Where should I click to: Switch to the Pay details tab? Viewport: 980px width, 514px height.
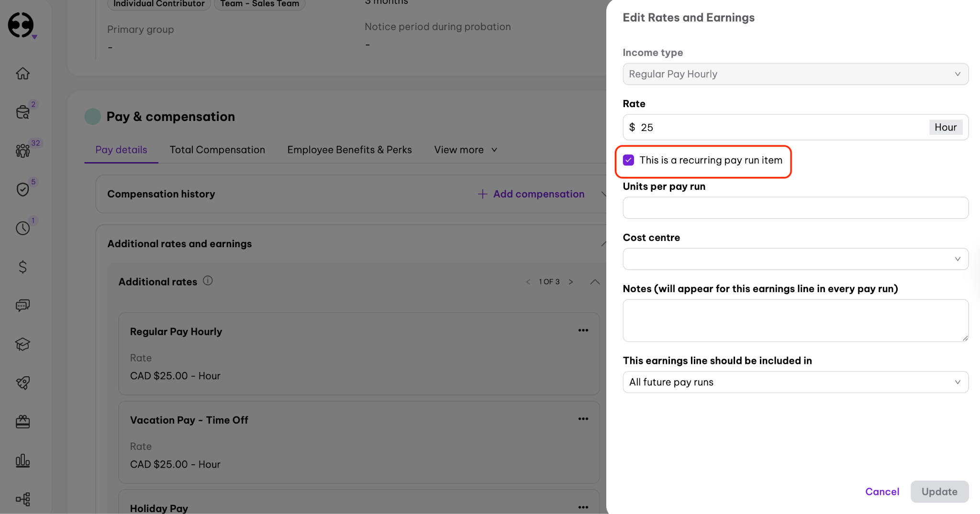pyautogui.click(x=121, y=150)
